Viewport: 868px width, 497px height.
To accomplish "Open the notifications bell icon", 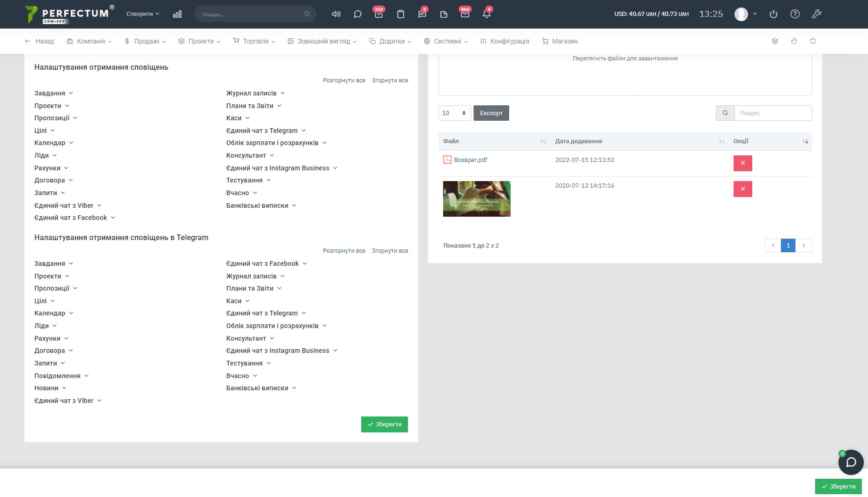I will [x=486, y=14].
